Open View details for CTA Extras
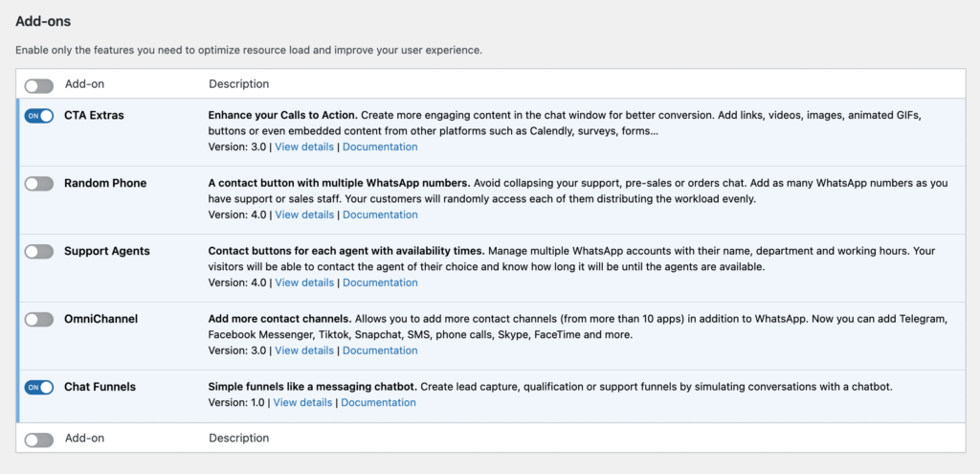The image size is (980, 474). tap(304, 147)
